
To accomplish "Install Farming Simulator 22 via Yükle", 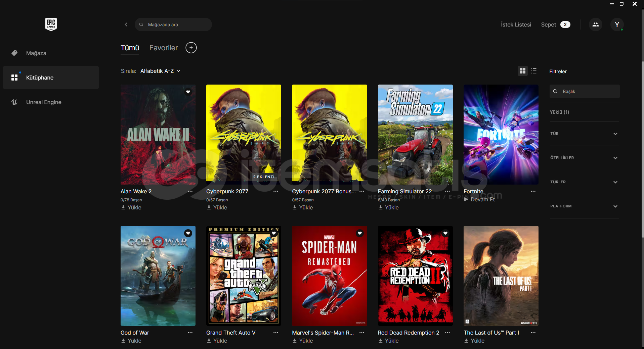I will point(389,207).
